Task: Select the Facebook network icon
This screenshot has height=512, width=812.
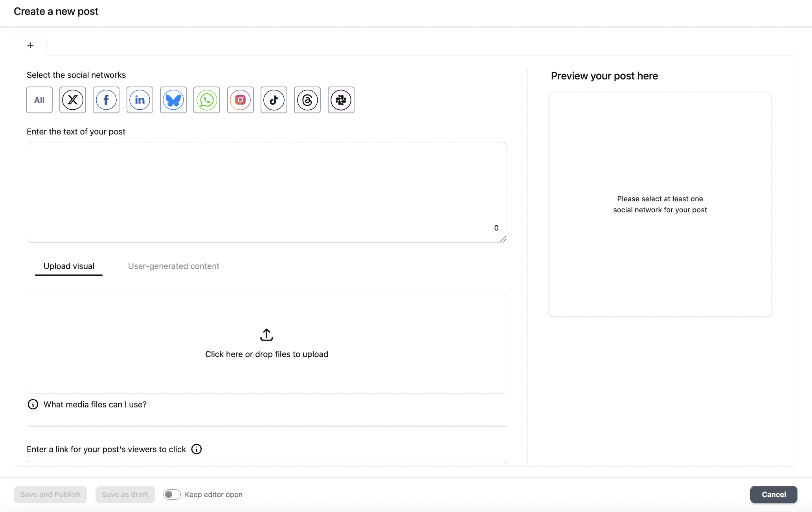Action: [x=106, y=100]
